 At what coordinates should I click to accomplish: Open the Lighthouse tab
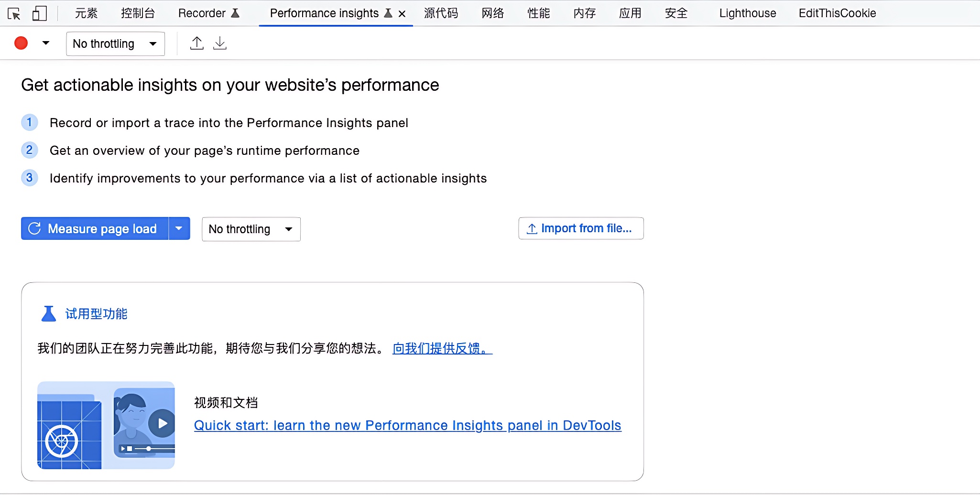click(747, 13)
